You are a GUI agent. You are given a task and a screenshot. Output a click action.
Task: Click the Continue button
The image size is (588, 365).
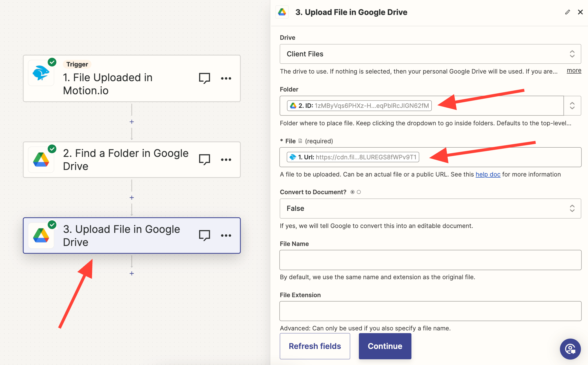385,346
